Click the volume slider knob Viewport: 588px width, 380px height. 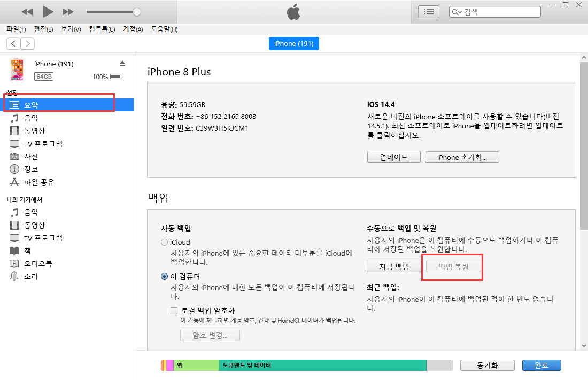tap(137, 12)
